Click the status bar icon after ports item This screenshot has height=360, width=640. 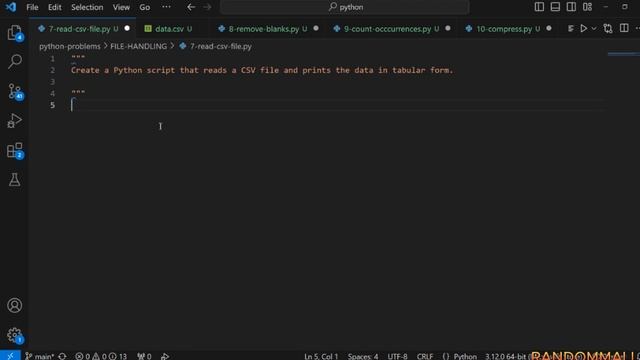click(165, 356)
